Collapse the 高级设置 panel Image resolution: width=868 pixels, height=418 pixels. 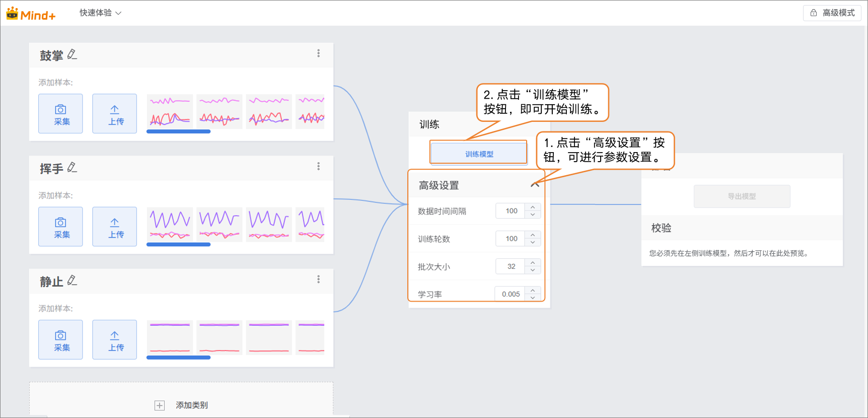pos(535,185)
